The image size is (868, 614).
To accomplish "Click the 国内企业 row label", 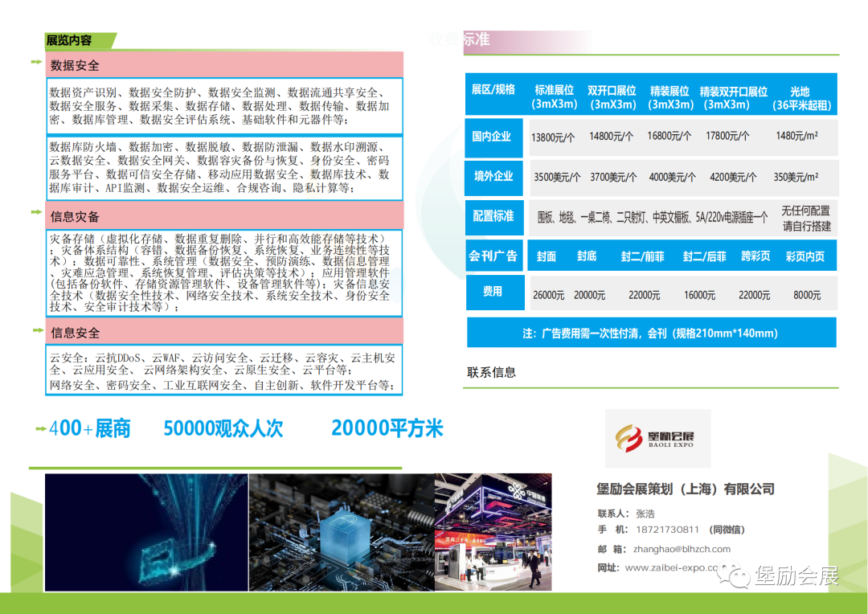I will pyautogui.click(x=493, y=137).
